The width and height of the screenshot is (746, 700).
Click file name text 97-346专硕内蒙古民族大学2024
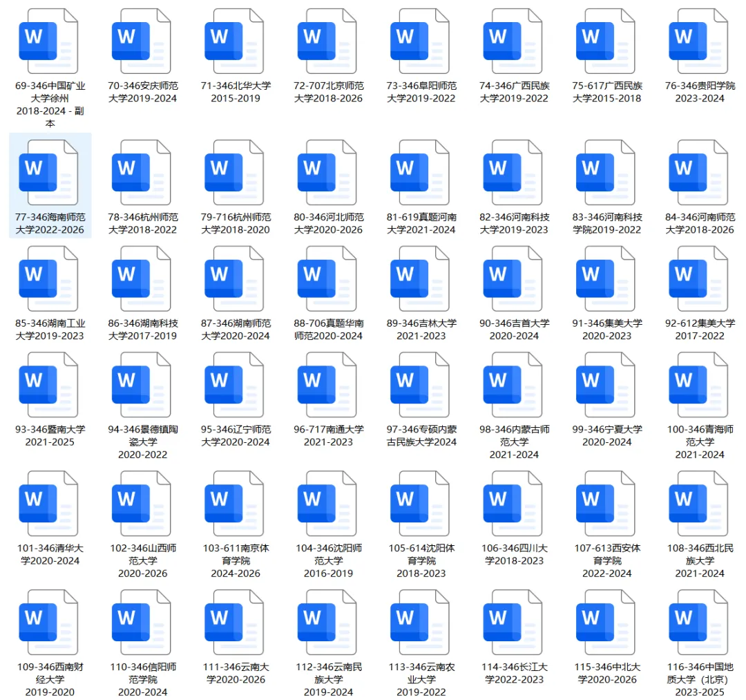(421, 435)
